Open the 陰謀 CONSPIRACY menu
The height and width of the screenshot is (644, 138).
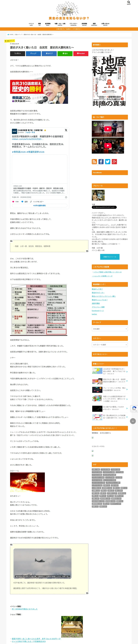tap(94, 24)
